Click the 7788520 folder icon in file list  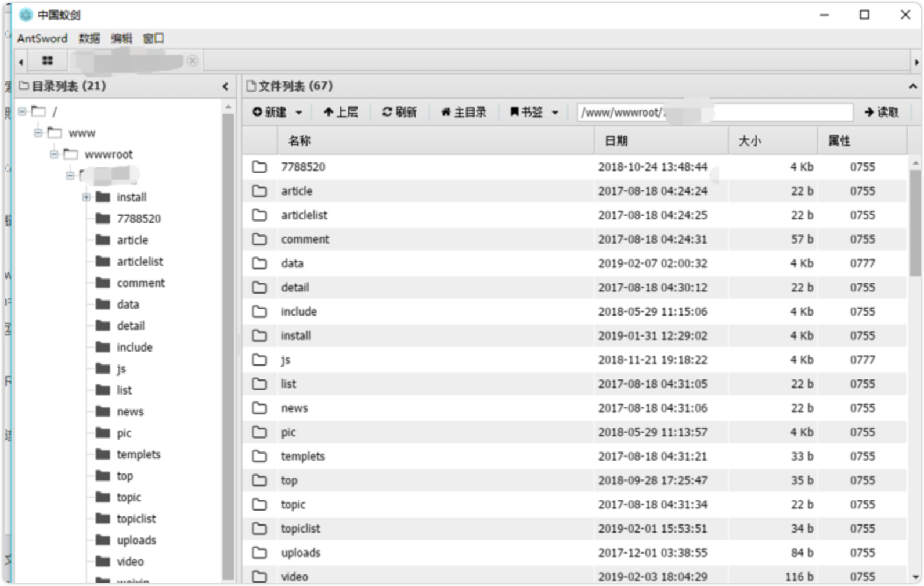(259, 167)
